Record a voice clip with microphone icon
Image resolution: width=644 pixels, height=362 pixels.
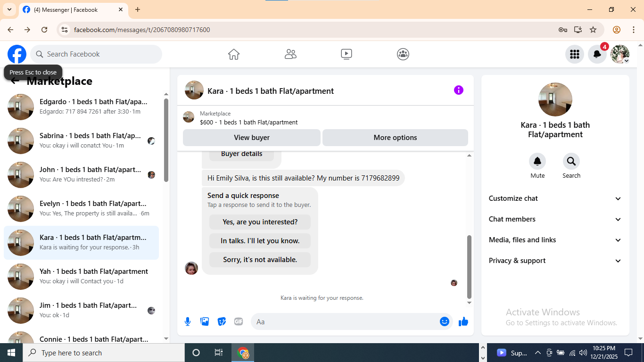[188, 321]
